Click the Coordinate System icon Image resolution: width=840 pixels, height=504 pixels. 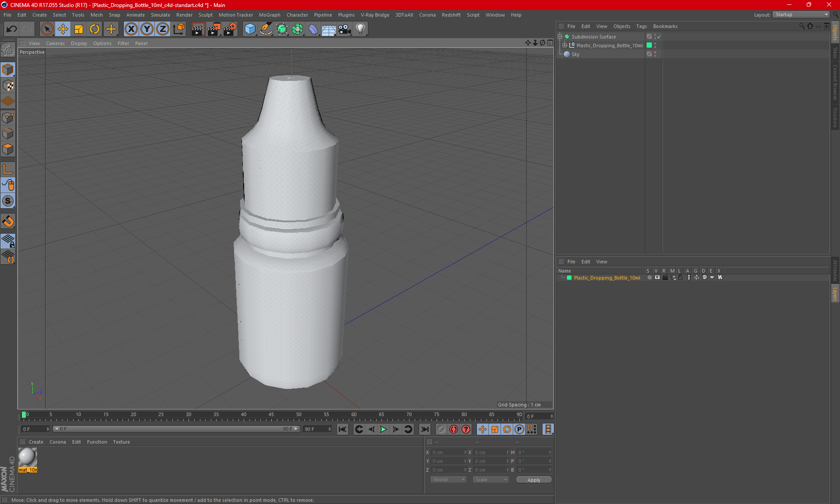tap(179, 29)
